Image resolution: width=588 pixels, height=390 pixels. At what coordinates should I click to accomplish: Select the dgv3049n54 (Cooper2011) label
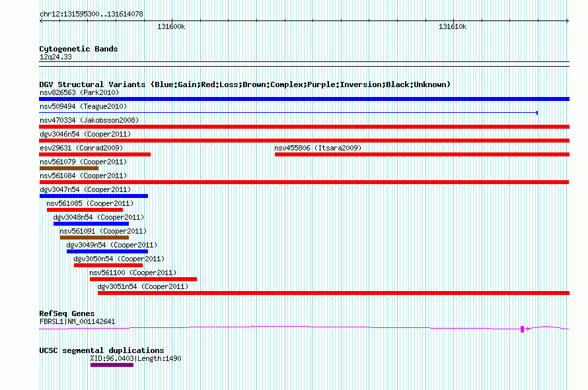coord(112,245)
